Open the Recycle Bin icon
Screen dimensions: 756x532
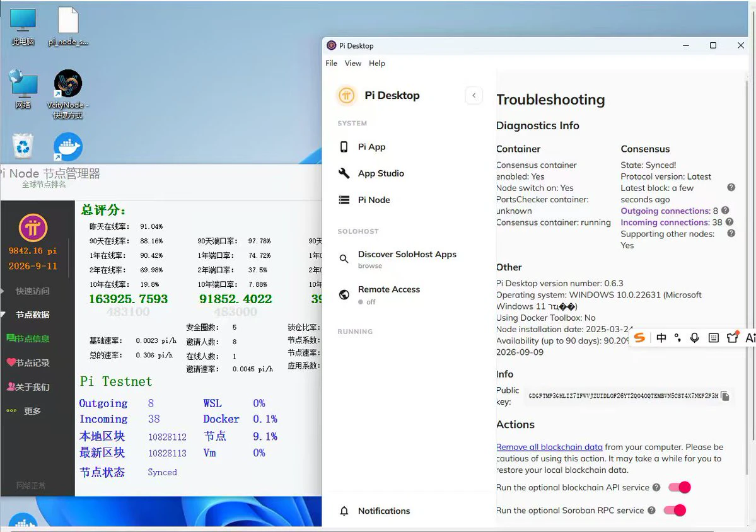pyautogui.click(x=23, y=146)
